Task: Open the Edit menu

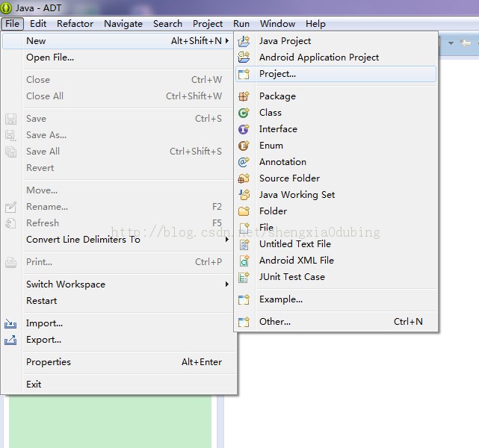Action: 38,24
